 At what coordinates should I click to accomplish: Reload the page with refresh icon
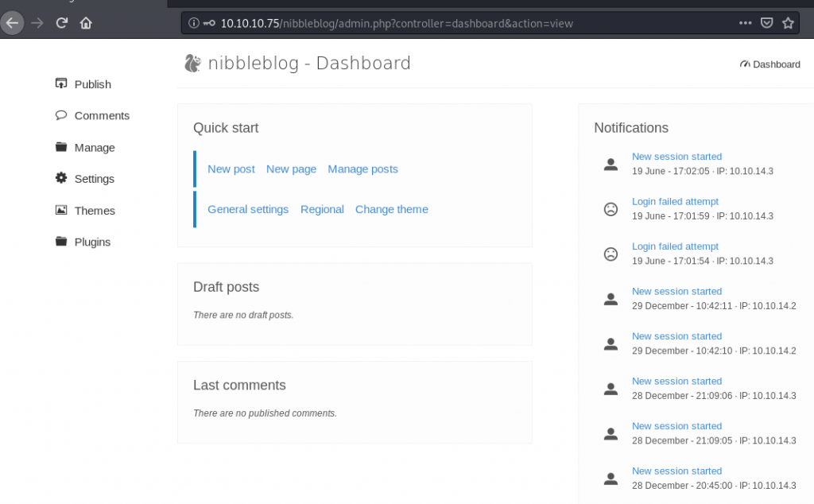pyautogui.click(x=62, y=23)
